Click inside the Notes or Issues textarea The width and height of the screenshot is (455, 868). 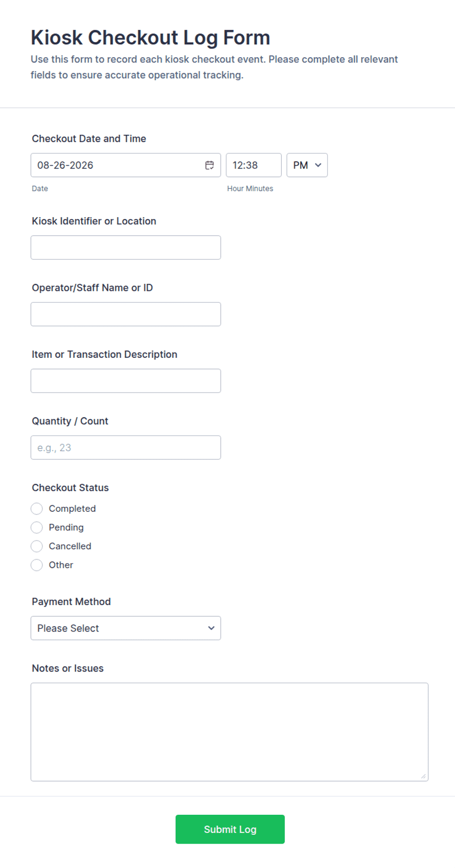(229, 732)
